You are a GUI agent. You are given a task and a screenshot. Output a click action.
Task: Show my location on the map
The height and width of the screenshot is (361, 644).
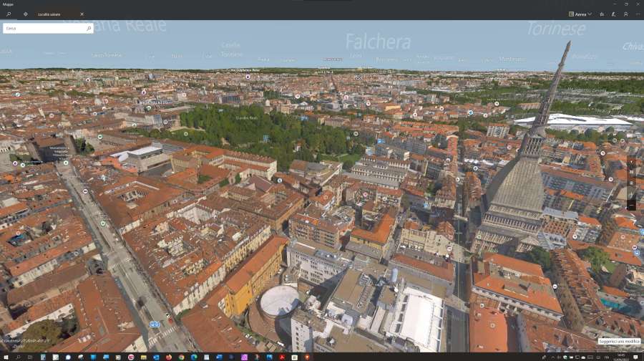(631, 183)
